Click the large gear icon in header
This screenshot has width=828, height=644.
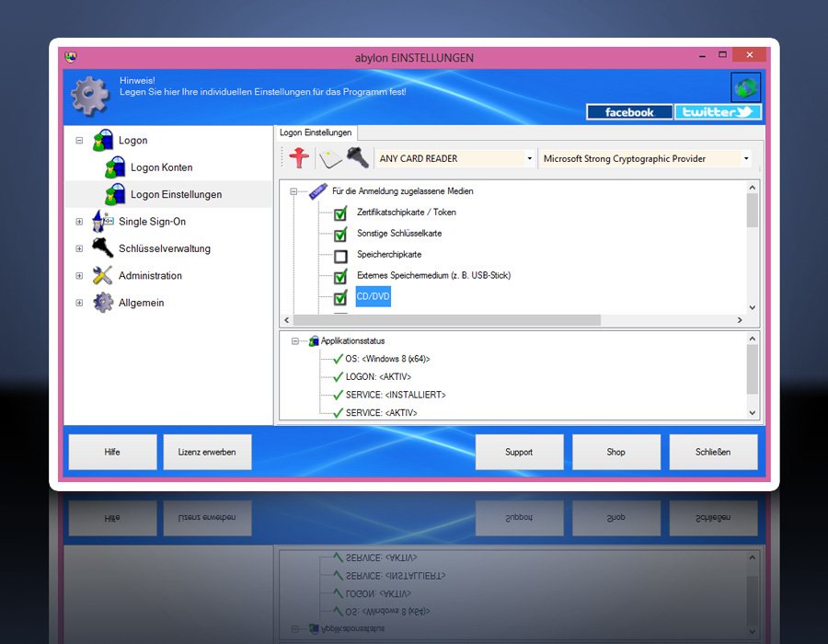pos(90,96)
